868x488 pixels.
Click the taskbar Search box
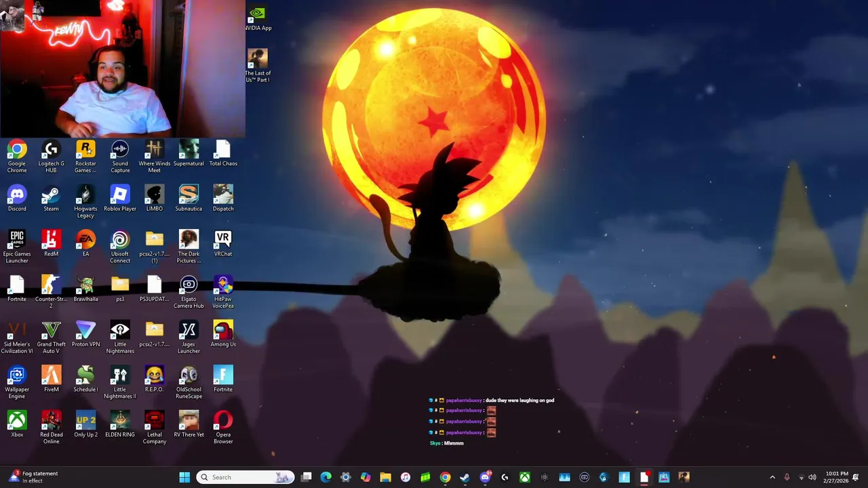pos(245,477)
